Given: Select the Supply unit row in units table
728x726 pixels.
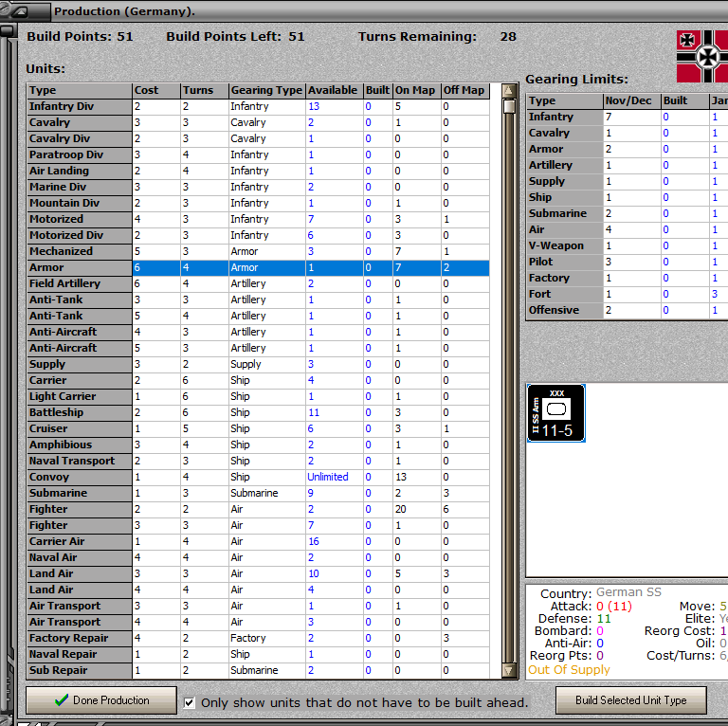Looking at the screenshot, I should (258, 364).
